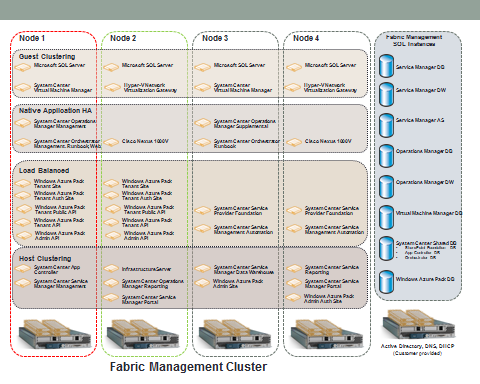The image size is (480, 384).
Task: Click the Service Manager AS database cylinder
Action: point(386,125)
